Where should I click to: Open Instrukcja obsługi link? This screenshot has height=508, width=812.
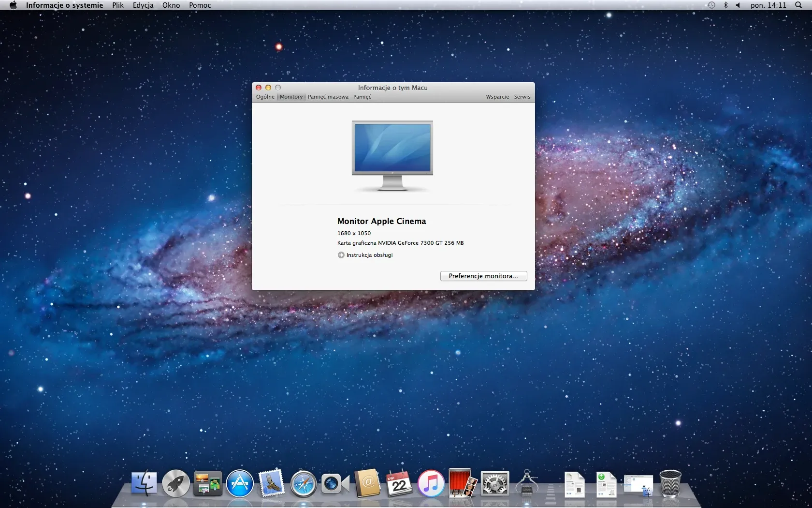click(x=369, y=255)
